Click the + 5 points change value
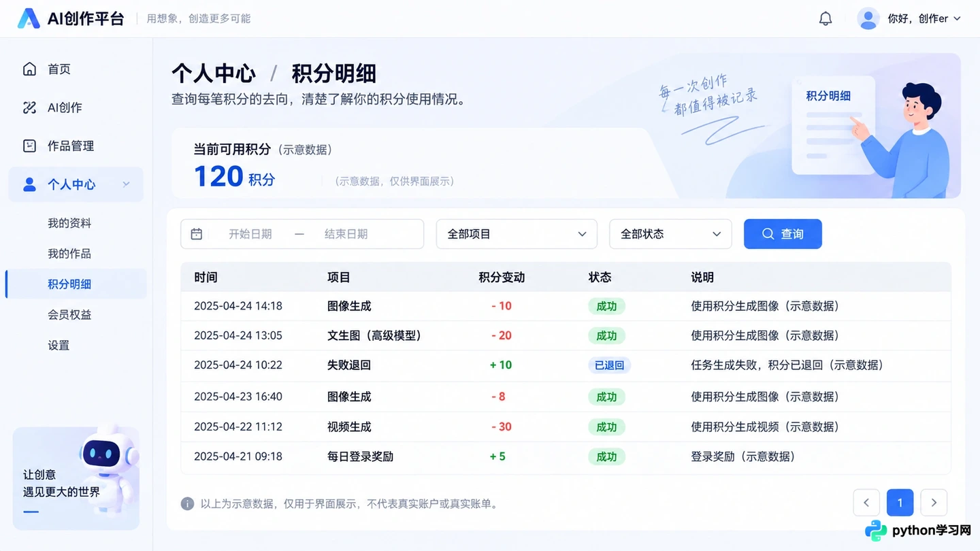This screenshot has height=551, width=980. click(x=497, y=456)
